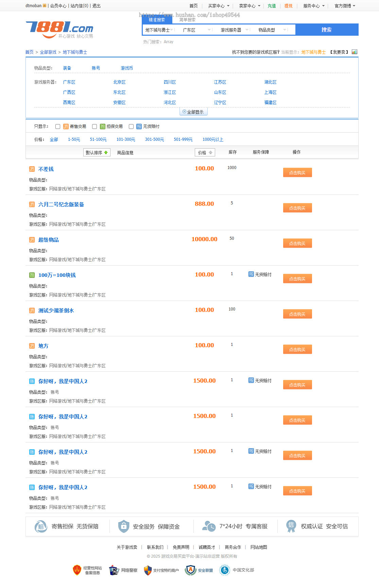The image size is (379, 588).
Task: Click the 中国文化部 badge
Action: point(237,570)
